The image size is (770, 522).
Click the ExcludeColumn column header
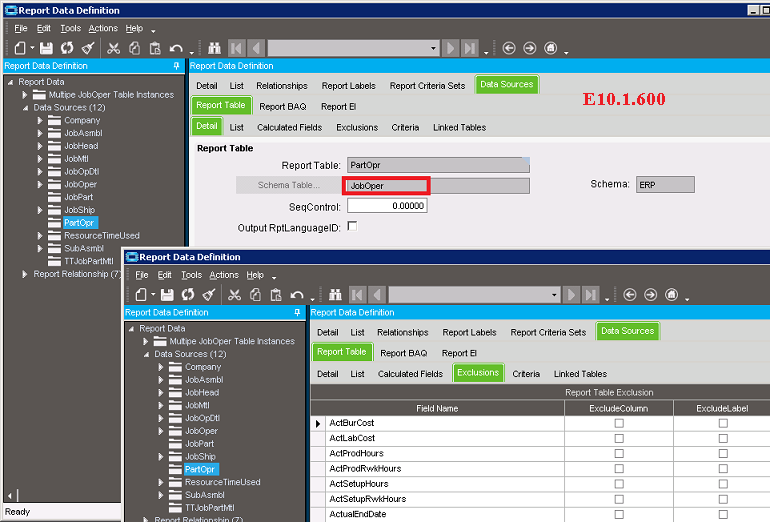(x=619, y=408)
